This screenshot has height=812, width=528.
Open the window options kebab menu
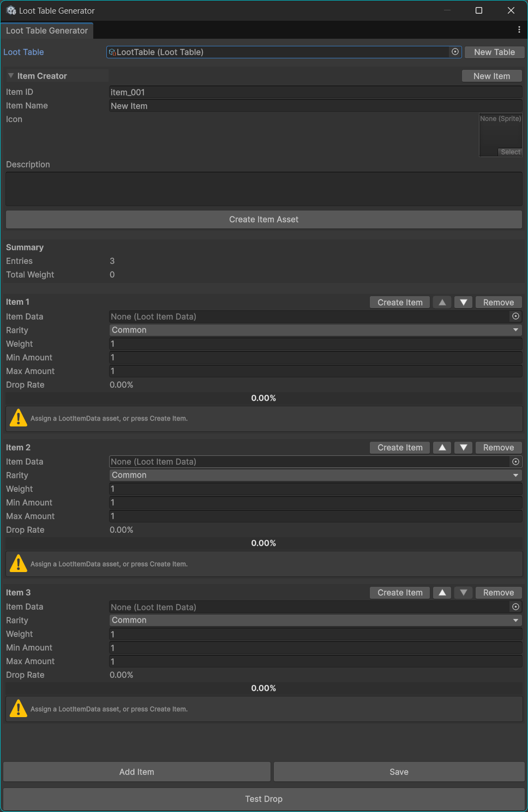click(x=519, y=29)
